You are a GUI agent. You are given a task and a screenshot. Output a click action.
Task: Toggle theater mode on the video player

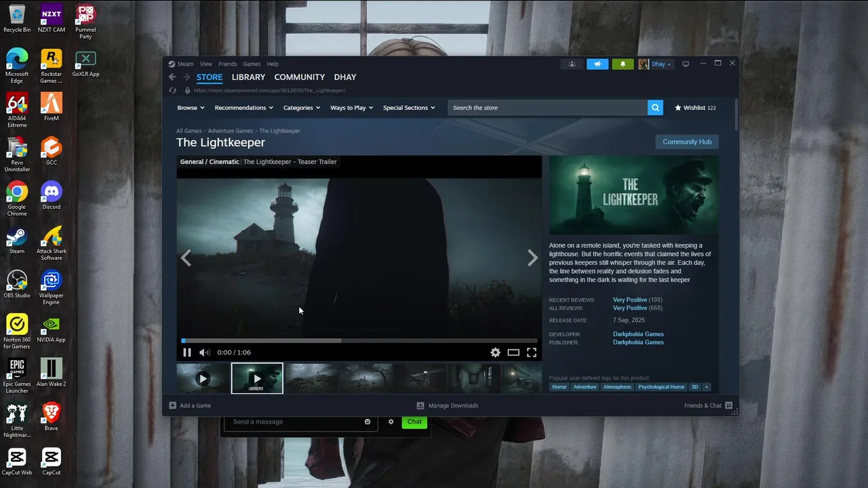tap(513, 352)
